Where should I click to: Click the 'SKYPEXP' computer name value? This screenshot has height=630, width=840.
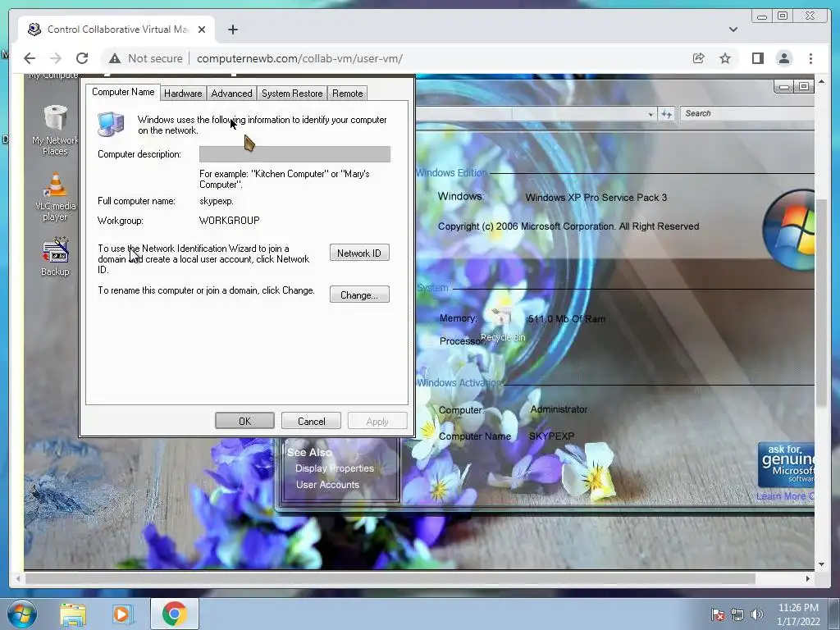[x=551, y=436]
